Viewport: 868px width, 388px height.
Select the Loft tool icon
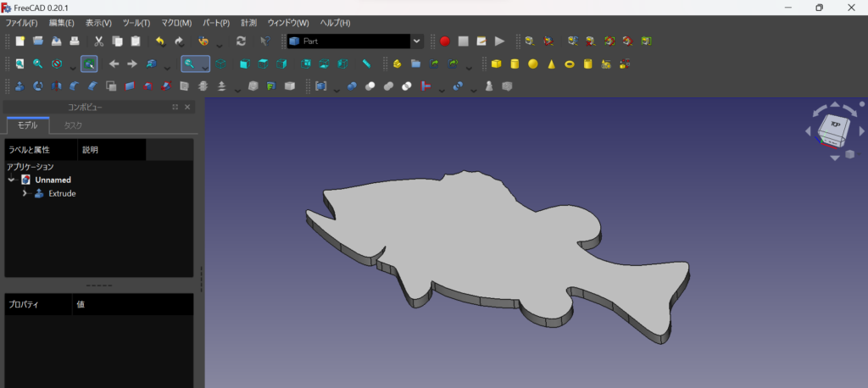(x=147, y=86)
